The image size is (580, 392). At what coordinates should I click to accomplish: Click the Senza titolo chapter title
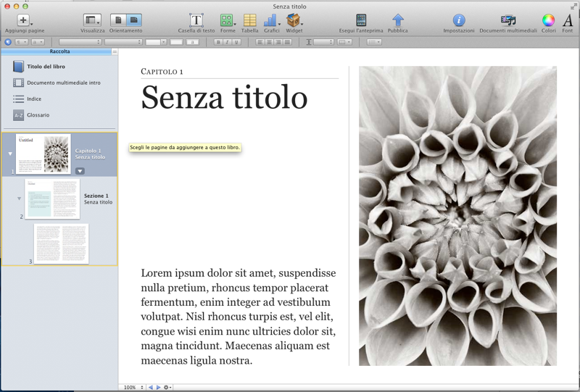[224, 97]
